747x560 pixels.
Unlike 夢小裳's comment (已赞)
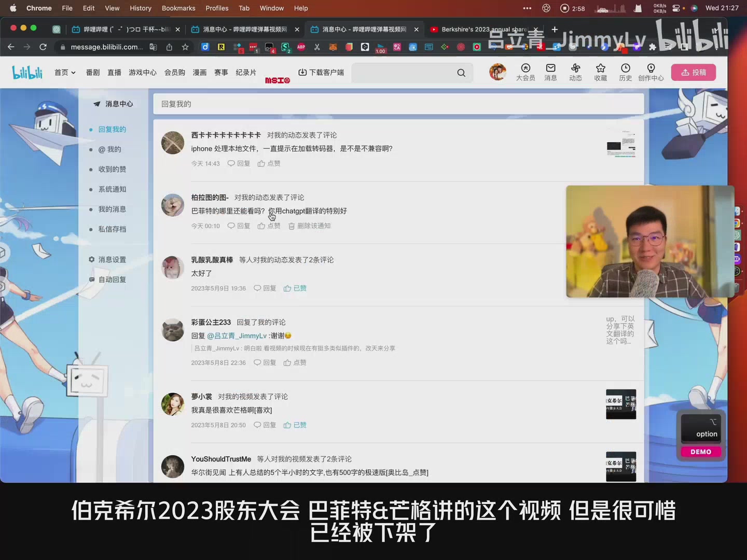tap(295, 425)
